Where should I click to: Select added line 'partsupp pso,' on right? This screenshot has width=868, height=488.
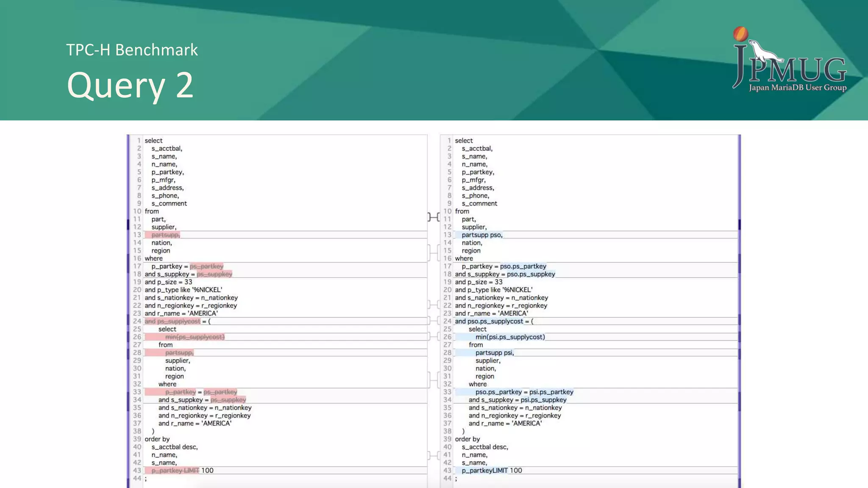[x=482, y=235]
